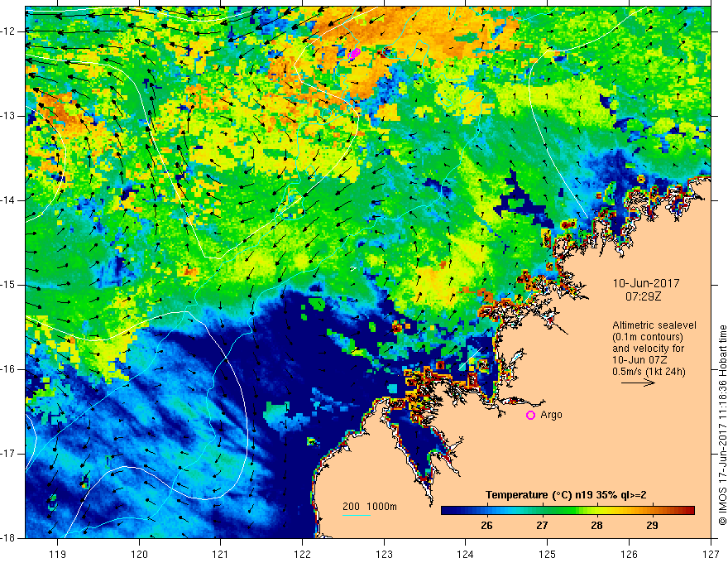This screenshot has height=563, width=728.
Task: Click latitude axis label -12
Action: click(x=8, y=31)
